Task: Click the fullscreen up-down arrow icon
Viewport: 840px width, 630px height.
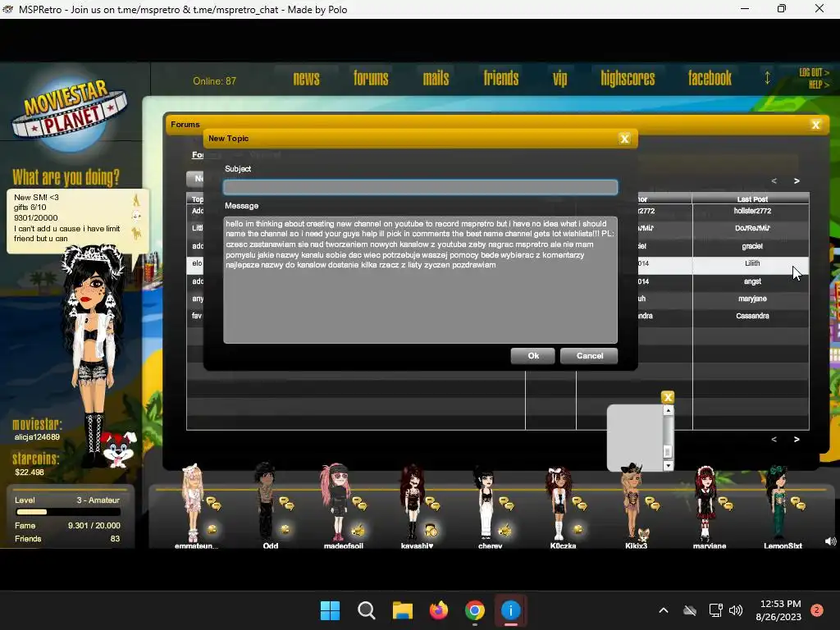Action: tap(767, 78)
